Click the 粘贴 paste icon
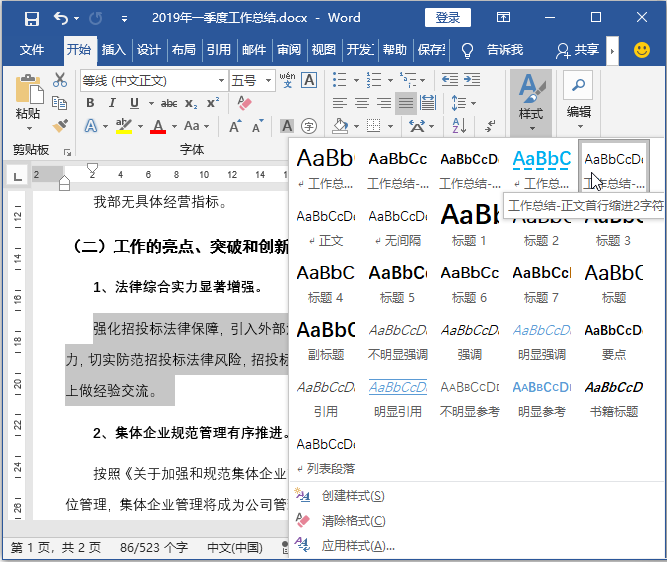 [x=29, y=90]
